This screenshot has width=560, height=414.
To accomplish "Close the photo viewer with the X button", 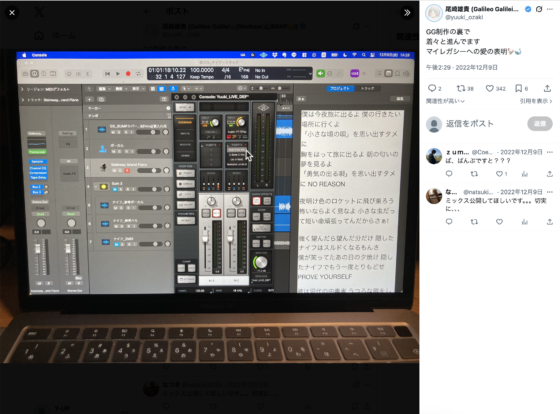I will point(12,13).
